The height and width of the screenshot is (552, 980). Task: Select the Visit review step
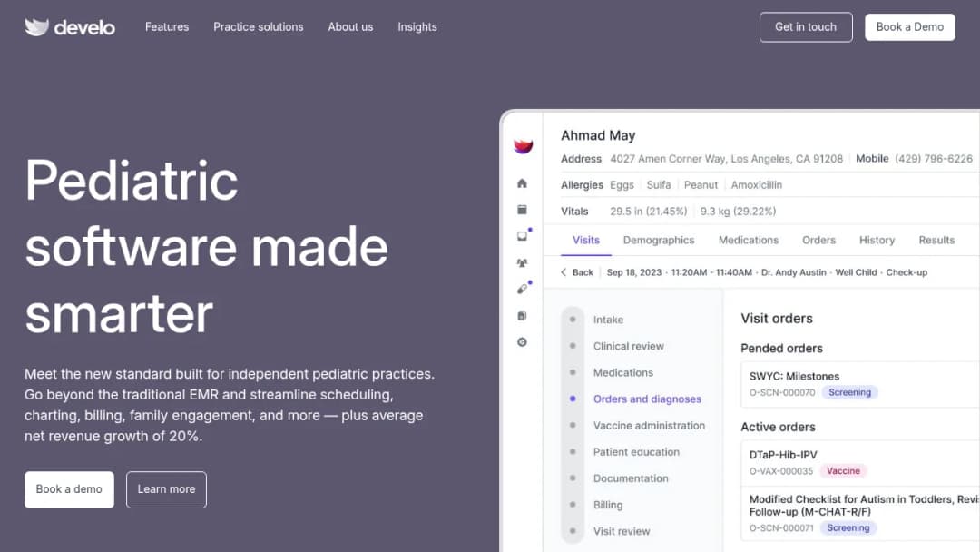pos(622,531)
